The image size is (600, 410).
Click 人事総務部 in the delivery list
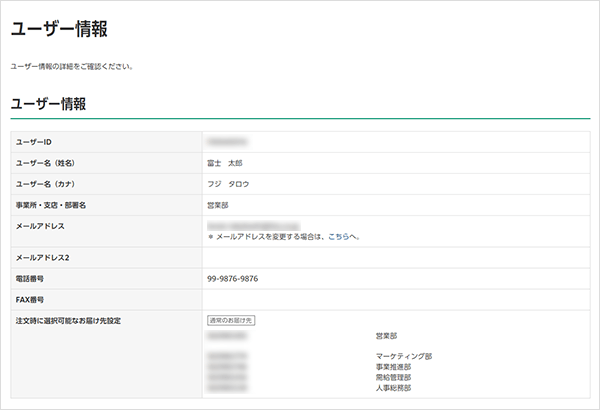click(393, 388)
